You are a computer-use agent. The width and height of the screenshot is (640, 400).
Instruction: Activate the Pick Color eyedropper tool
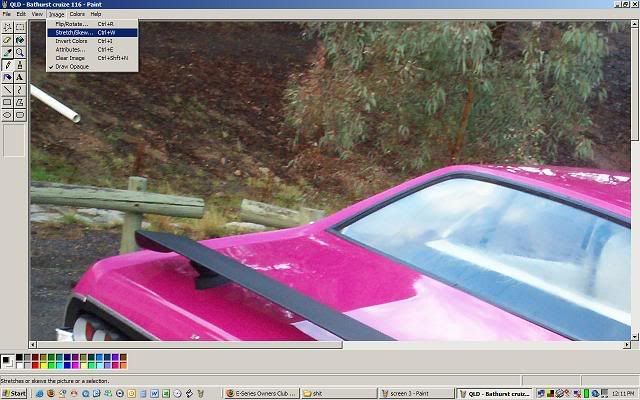click(x=7, y=52)
